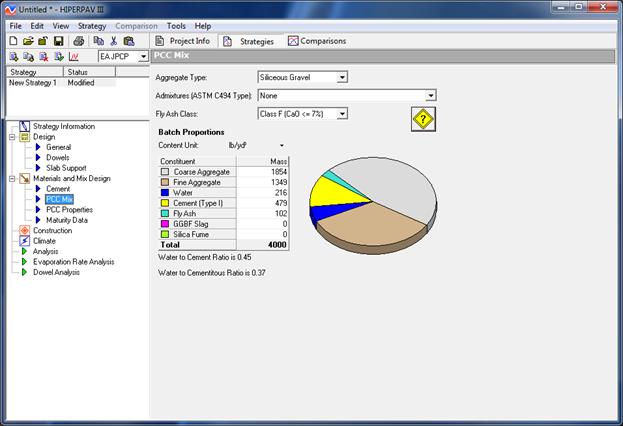Open the Help menu
623x426 pixels.
(x=203, y=26)
